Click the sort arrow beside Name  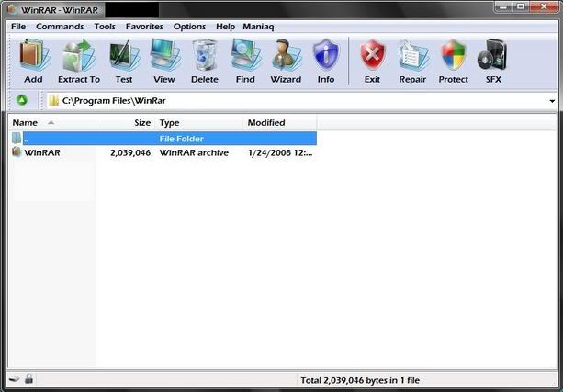coord(51,122)
